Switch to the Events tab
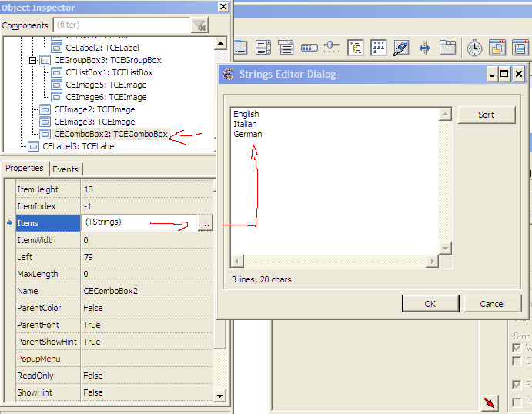Viewport: 532px width, 414px height. (65, 169)
